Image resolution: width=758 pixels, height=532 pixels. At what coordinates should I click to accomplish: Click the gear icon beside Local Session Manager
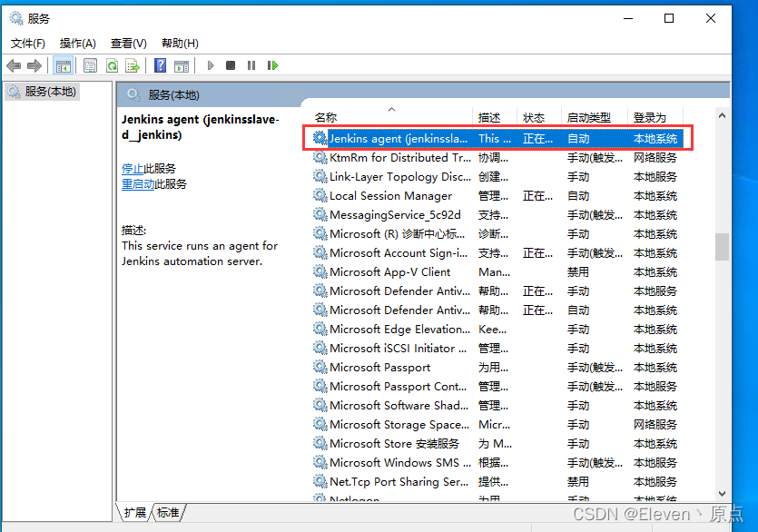point(320,195)
